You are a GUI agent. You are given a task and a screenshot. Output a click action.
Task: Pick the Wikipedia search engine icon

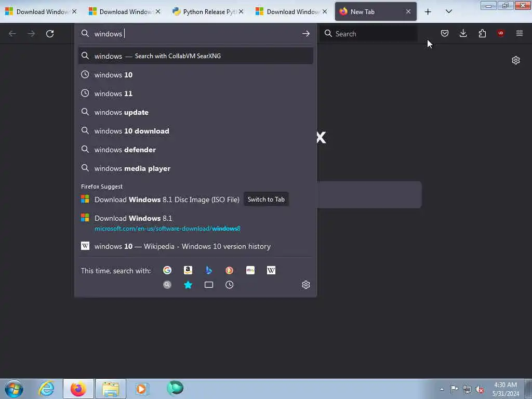pos(271,270)
